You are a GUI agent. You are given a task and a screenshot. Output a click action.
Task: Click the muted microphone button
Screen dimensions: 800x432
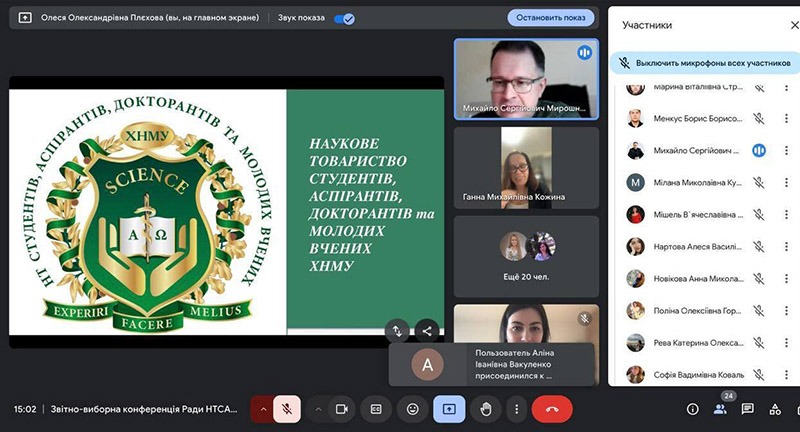coord(287,409)
